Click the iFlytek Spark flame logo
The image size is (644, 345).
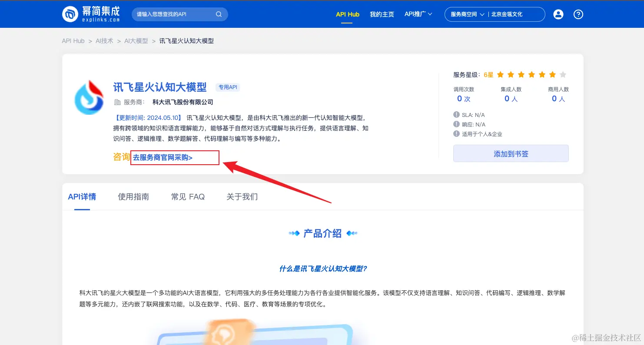pos(89,97)
